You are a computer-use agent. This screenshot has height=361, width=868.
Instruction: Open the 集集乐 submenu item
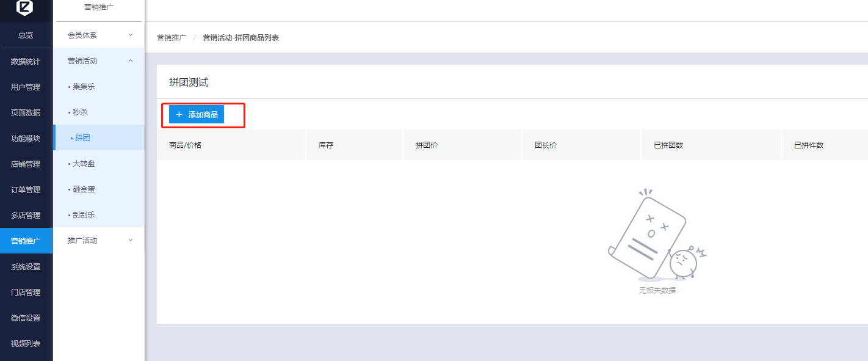click(84, 87)
